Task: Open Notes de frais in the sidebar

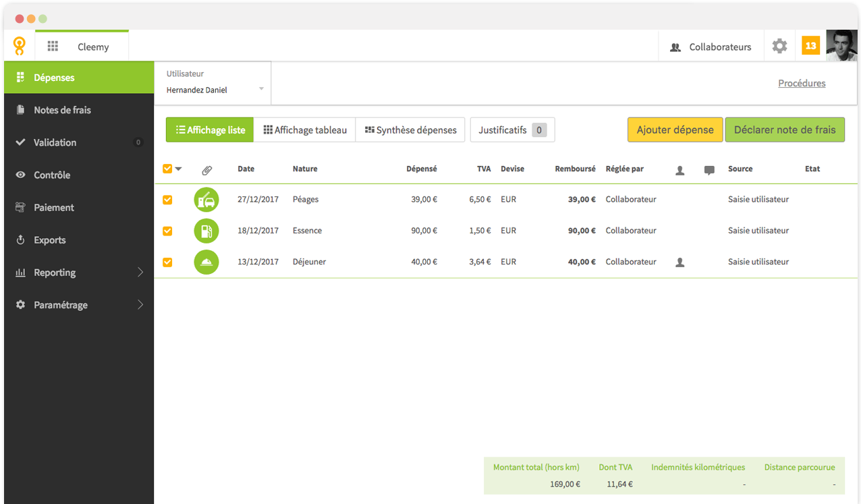Action: (x=79, y=110)
